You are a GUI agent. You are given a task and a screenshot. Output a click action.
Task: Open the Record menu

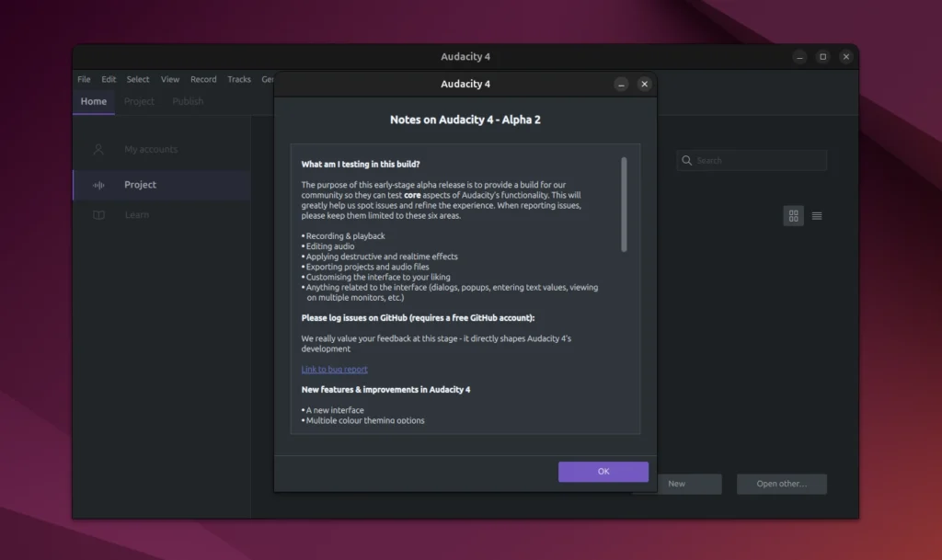pyautogui.click(x=203, y=79)
